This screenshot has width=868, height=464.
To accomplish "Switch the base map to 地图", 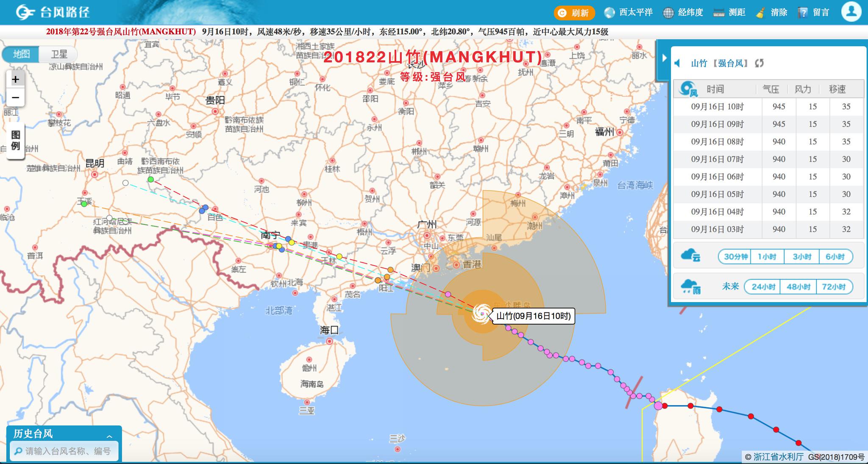I will click(x=21, y=54).
